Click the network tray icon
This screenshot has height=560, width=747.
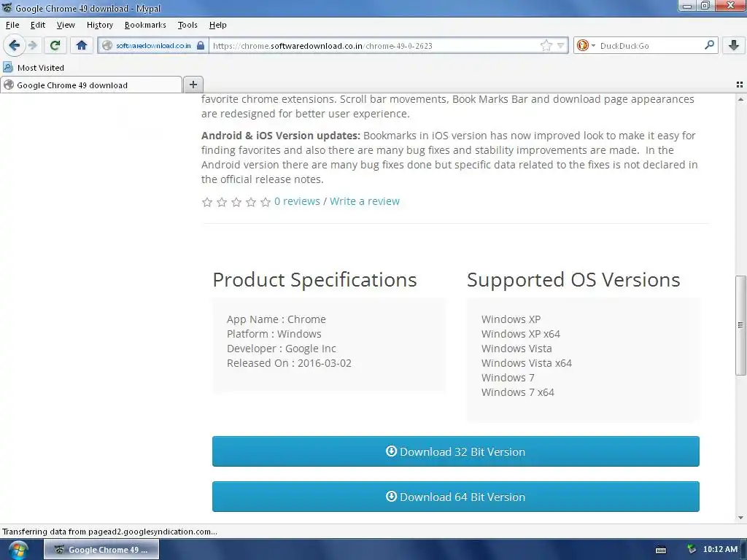pos(692,550)
